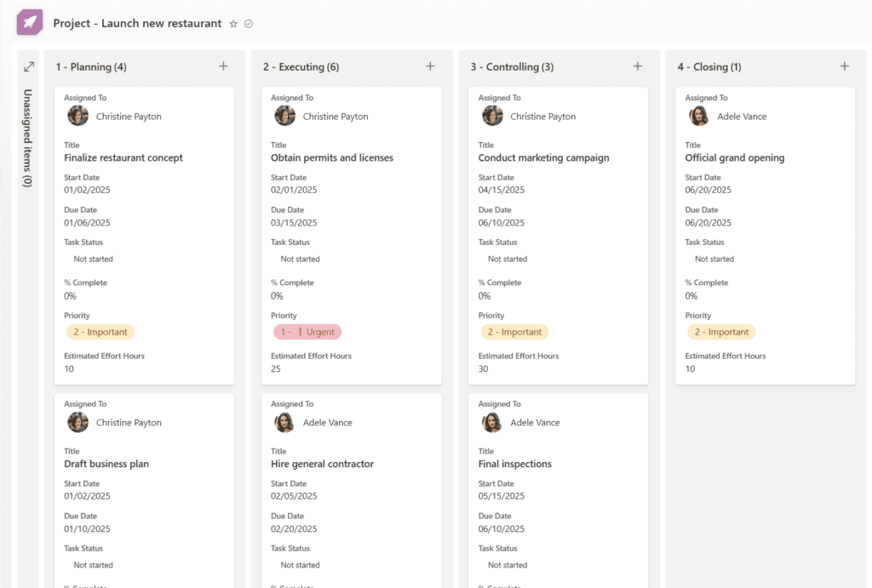Viewport: 872px width, 588px height.
Task: Click Adele Vance name on Hire general contractor card
Action: (328, 423)
